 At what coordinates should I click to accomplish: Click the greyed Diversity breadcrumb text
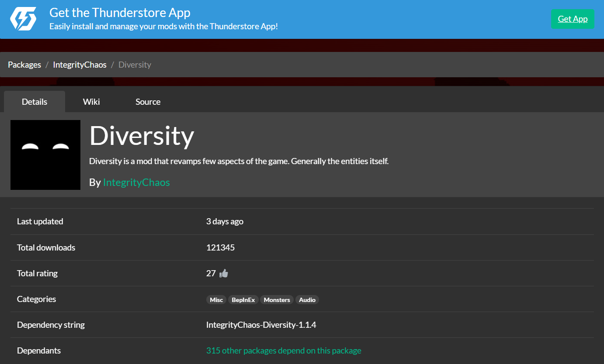coord(135,65)
